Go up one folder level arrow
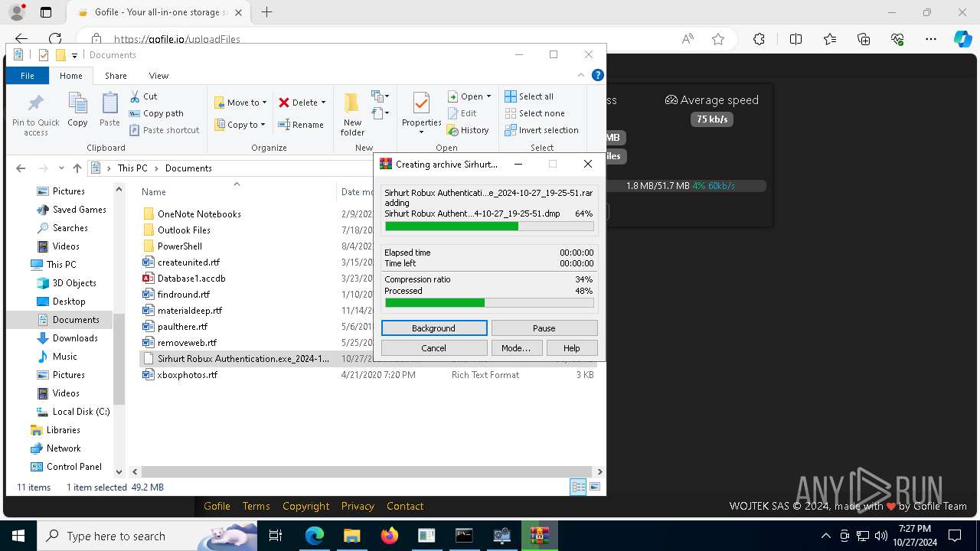 pyautogui.click(x=77, y=168)
